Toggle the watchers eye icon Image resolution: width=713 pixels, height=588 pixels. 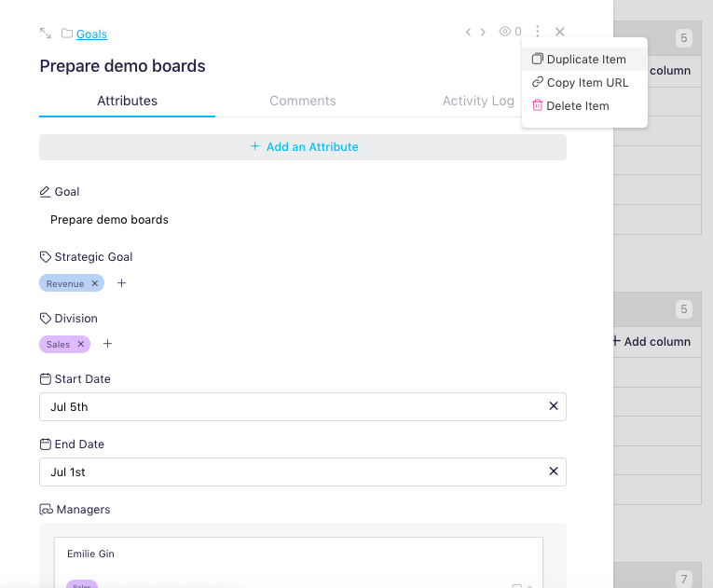point(505,32)
